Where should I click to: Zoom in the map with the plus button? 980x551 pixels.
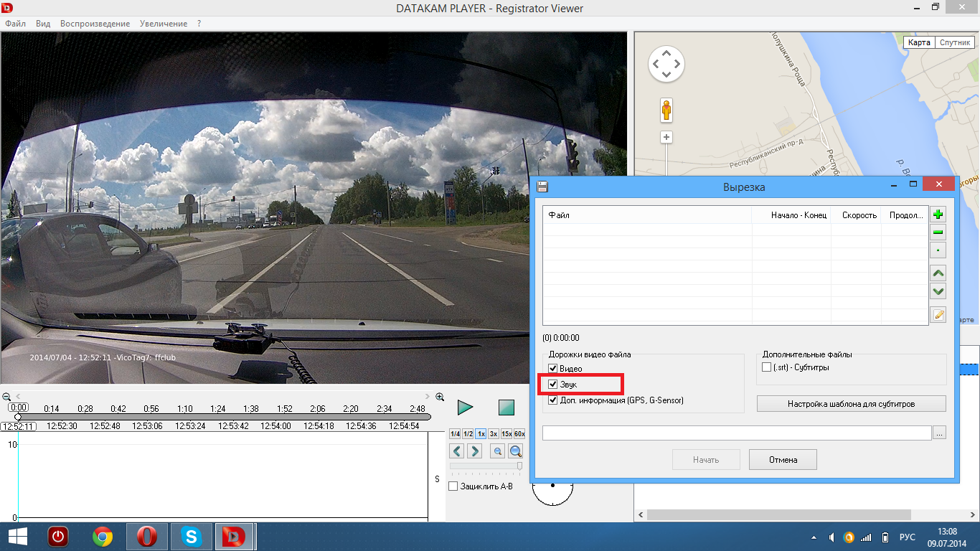(666, 137)
